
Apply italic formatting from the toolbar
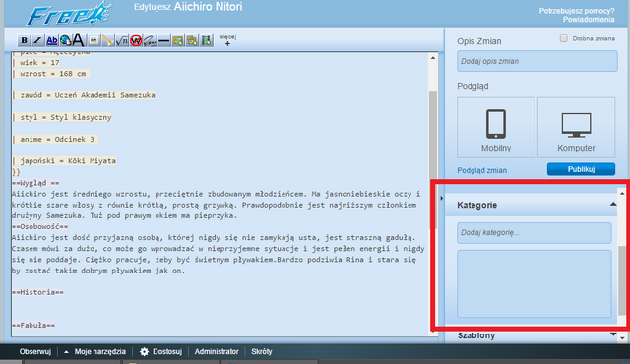point(37,40)
